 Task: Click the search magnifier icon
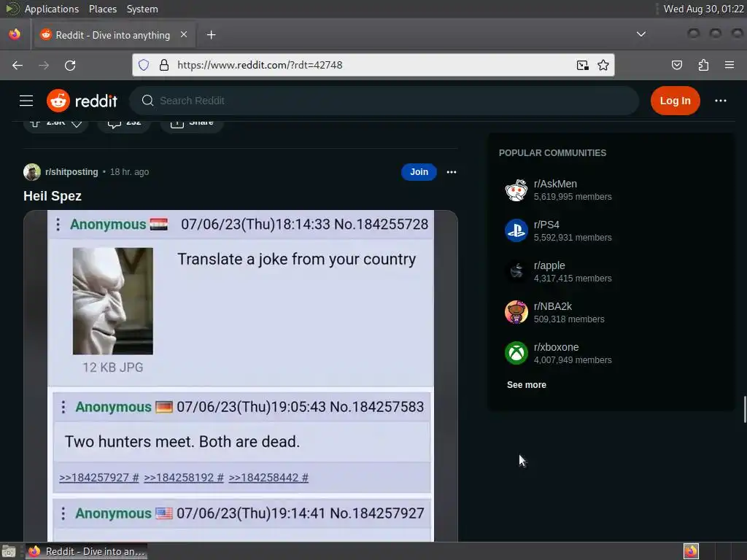(147, 101)
